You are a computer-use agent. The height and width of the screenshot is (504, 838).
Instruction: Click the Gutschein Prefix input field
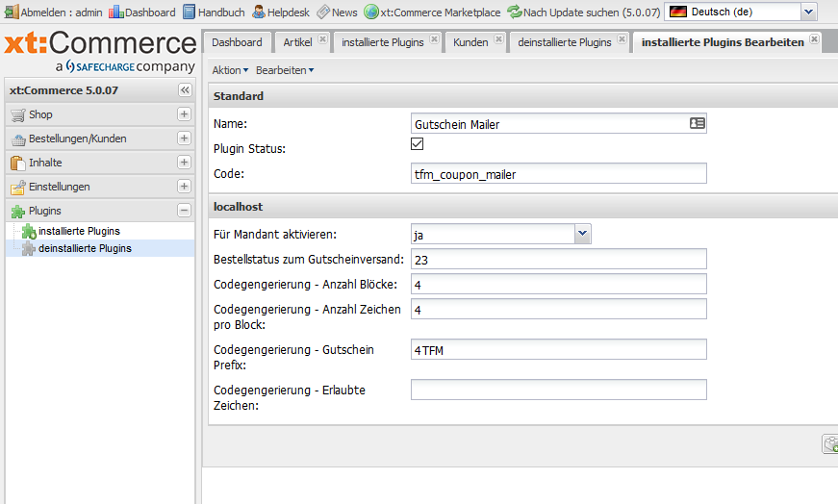pos(558,349)
